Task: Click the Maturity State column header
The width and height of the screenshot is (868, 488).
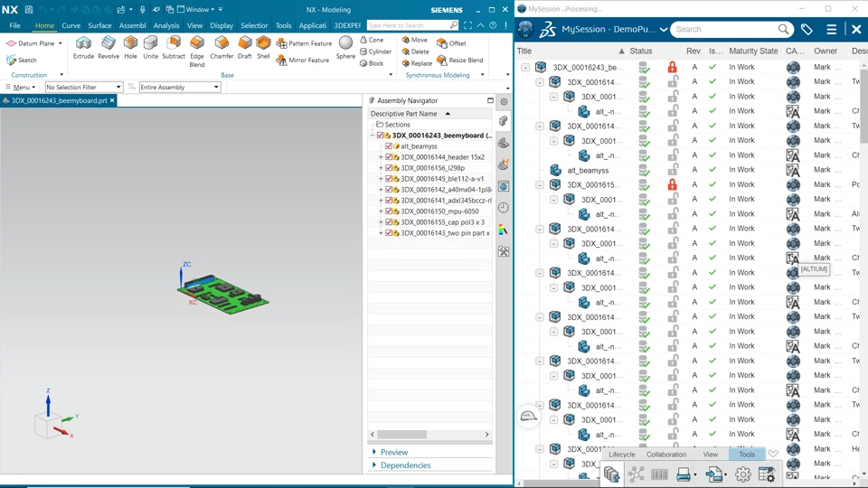Action: click(x=753, y=51)
